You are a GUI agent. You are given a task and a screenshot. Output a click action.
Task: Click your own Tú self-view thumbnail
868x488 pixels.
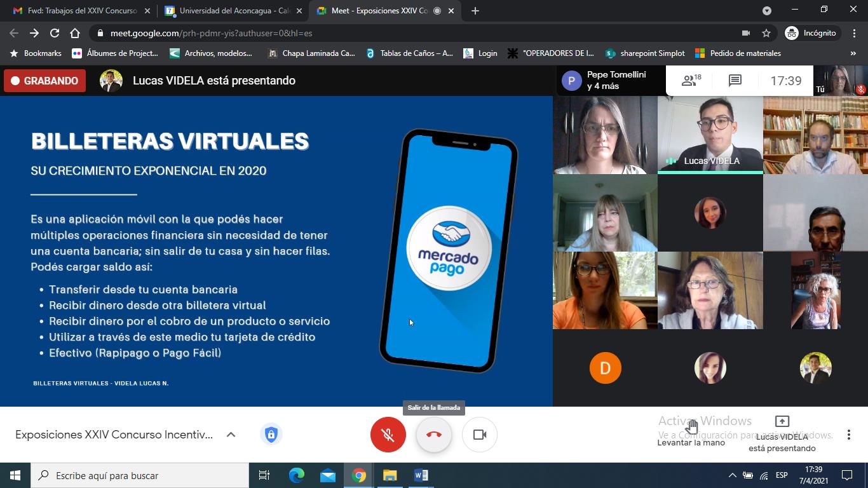[x=841, y=81]
